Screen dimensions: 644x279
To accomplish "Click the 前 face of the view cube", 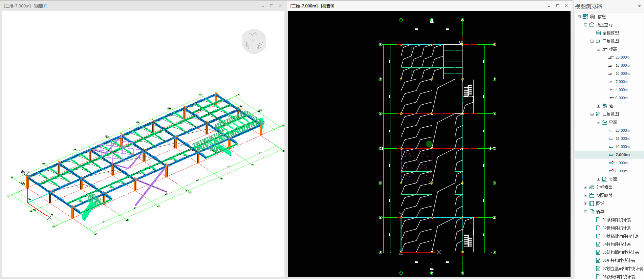I will (x=247, y=45).
